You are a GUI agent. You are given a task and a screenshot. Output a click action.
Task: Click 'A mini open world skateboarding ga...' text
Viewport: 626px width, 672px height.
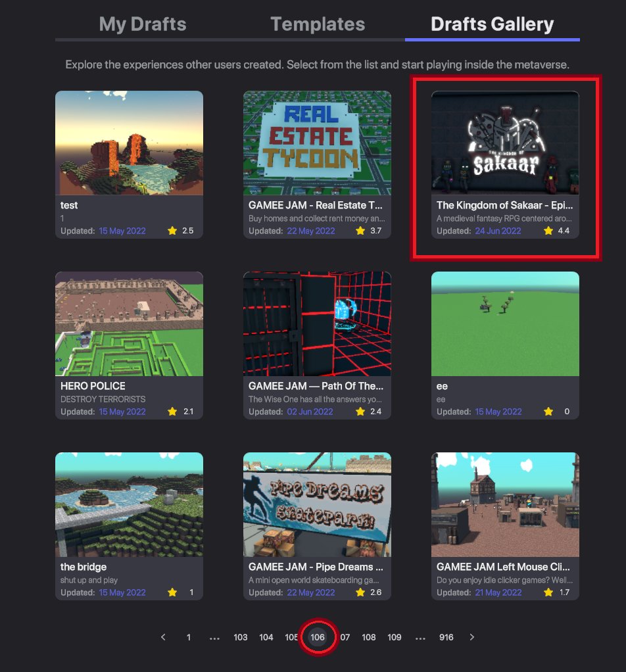314,580
